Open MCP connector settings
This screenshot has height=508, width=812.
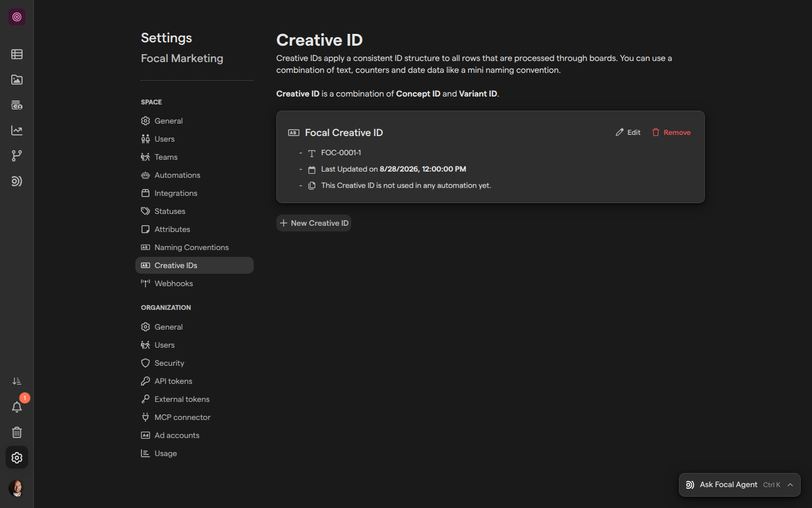[x=195, y=417]
